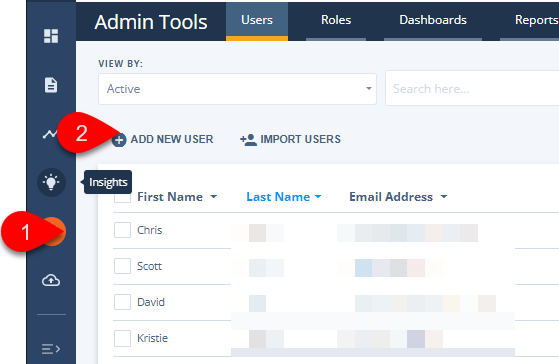Open the View By Active dropdown
The image size is (559, 364).
point(237,89)
